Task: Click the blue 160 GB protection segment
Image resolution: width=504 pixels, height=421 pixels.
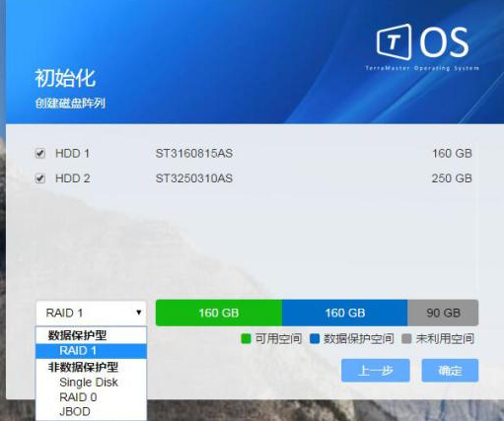Action: click(345, 313)
